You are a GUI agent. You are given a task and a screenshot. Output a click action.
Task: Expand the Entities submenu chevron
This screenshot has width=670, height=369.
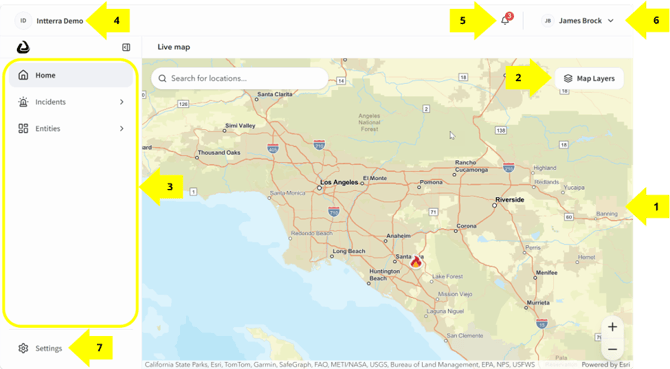[x=122, y=129]
